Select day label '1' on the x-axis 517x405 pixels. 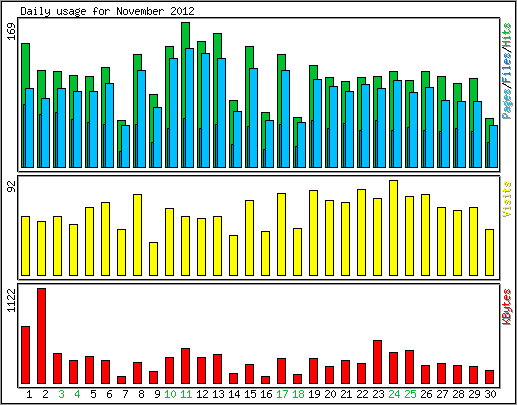pyautogui.click(x=29, y=394)
